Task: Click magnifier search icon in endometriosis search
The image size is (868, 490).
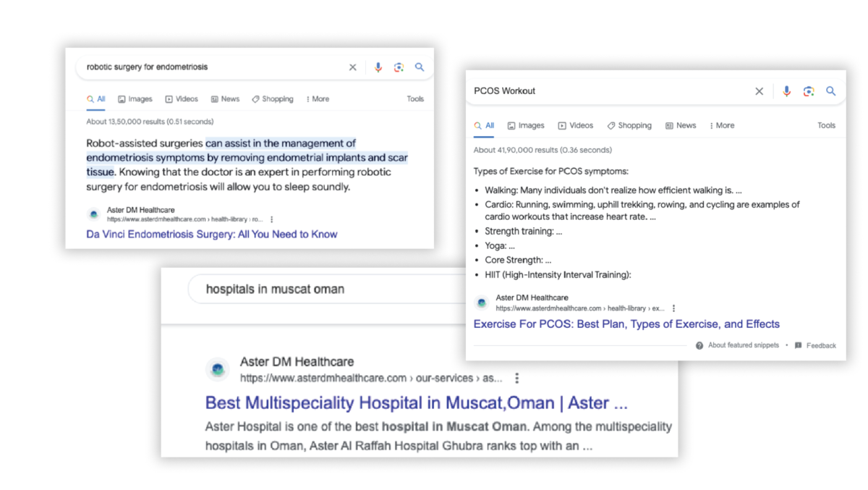Action: click(x=420, y=67)
